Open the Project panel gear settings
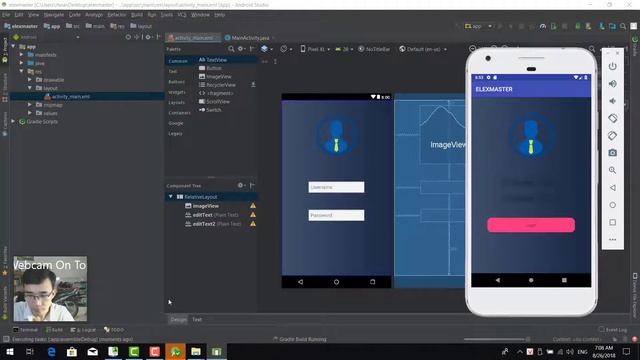Viewport: 640px width, 360px height. (149, 37)
